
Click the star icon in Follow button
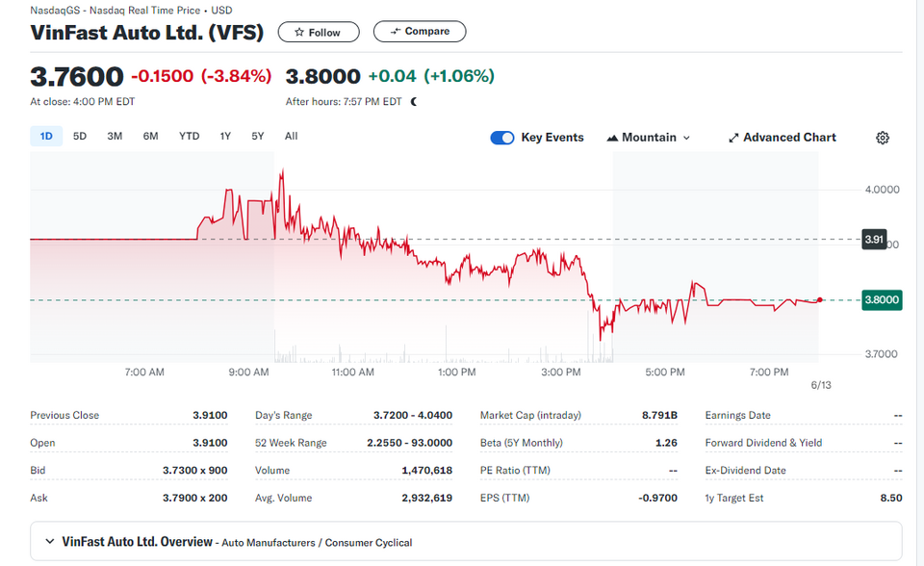point(299,33)
